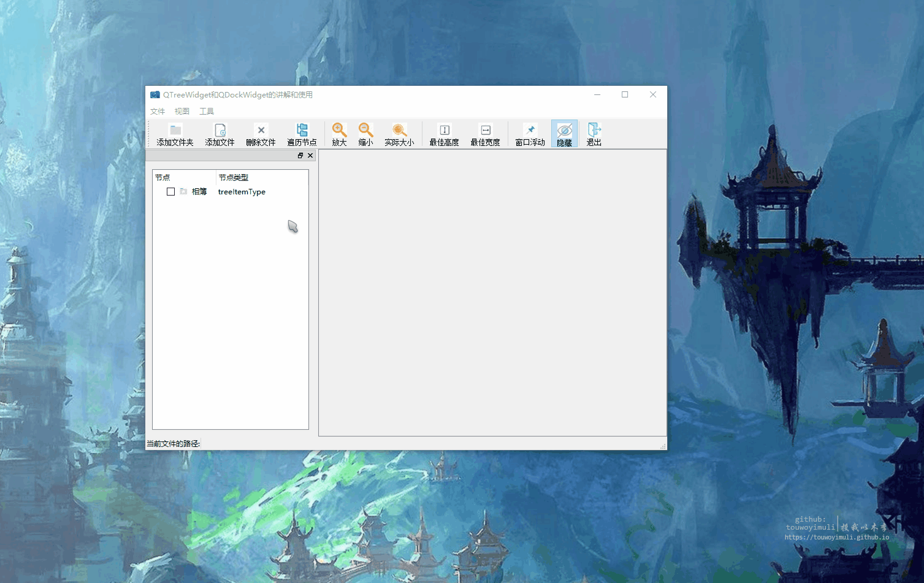Float the dock panel with its float button
Screen dimensions: 924x583
(300, 156)
